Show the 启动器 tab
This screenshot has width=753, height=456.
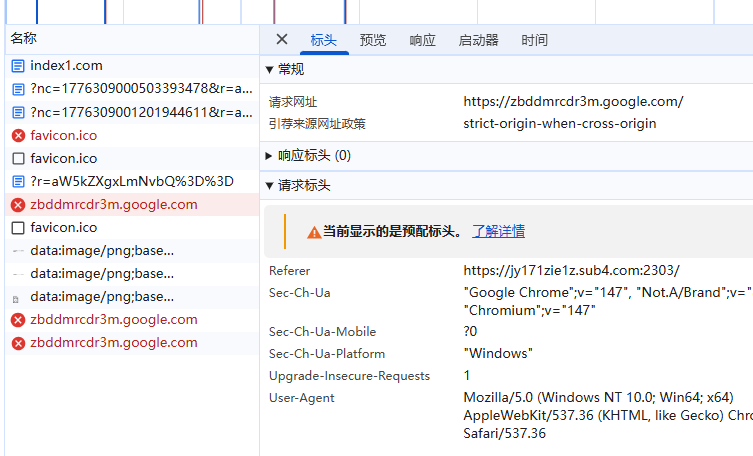tap(478, 41)
